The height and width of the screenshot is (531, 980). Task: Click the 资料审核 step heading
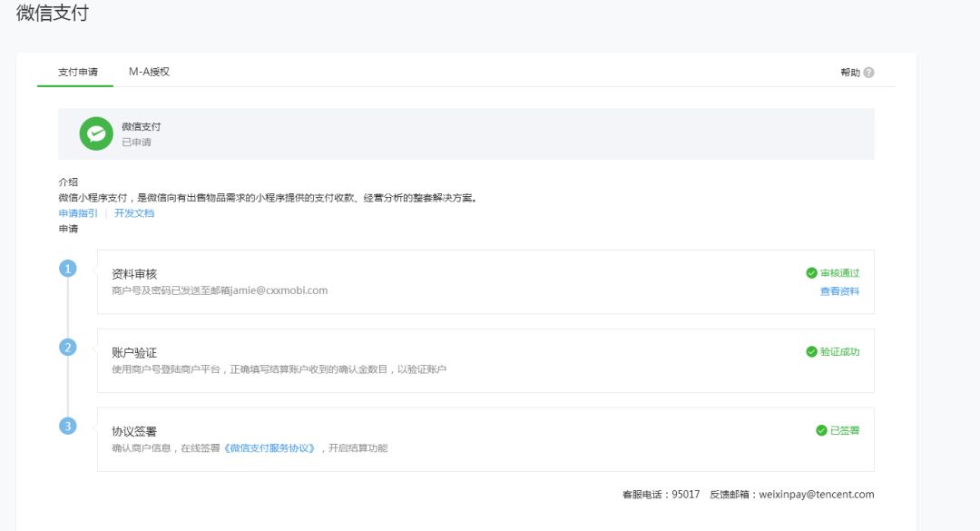134,274
